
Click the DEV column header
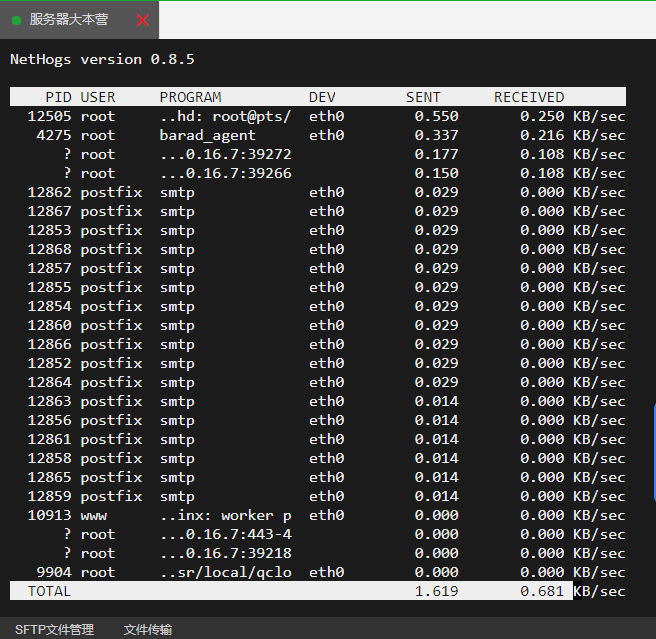click(322, 97)
